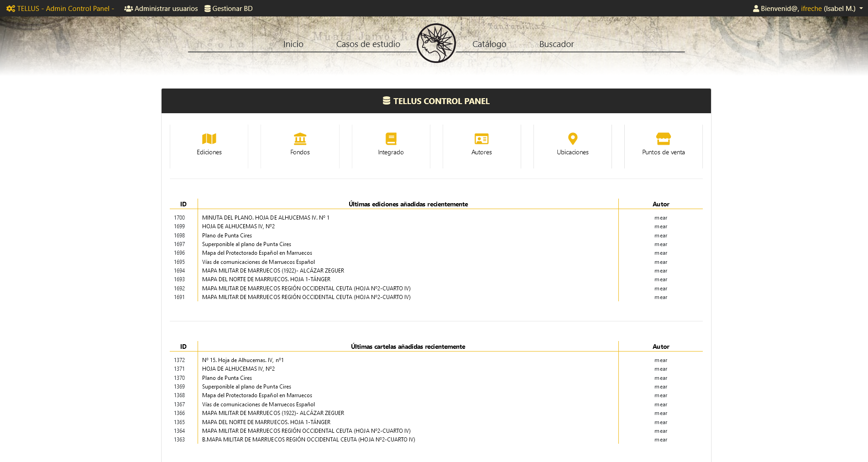The width and height of the screenshot is (868, 462).
Task: Open Casos de estudio
Action: [x=368, y=44]
